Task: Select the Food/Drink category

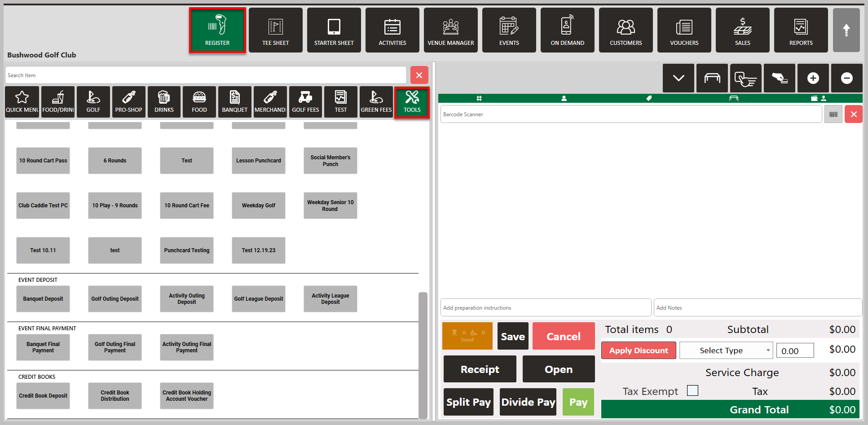Action: 58,102
